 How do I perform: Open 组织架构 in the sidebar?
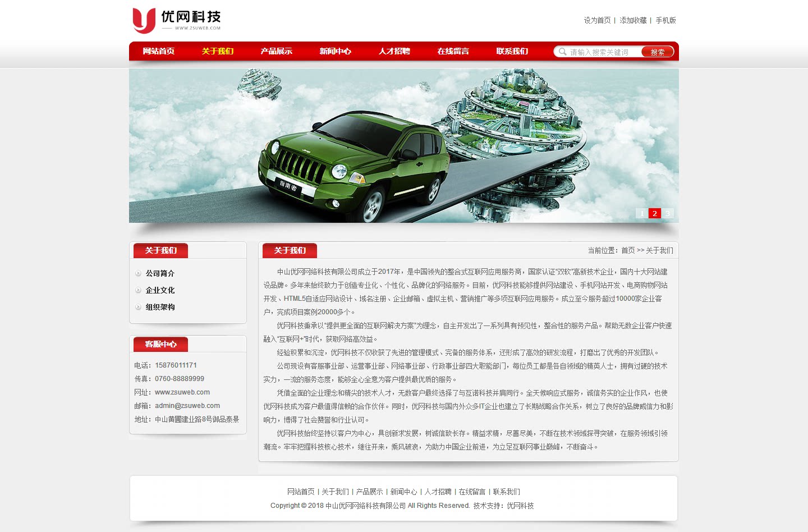160,307
